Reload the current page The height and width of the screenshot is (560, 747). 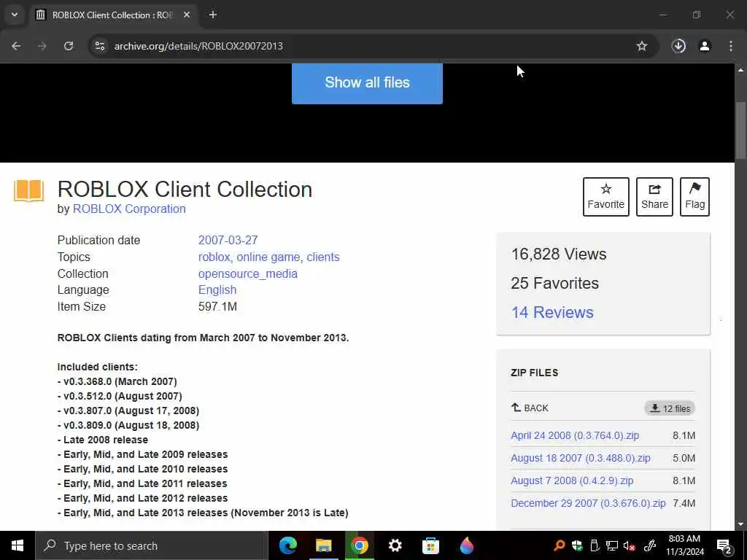[69, 46]
